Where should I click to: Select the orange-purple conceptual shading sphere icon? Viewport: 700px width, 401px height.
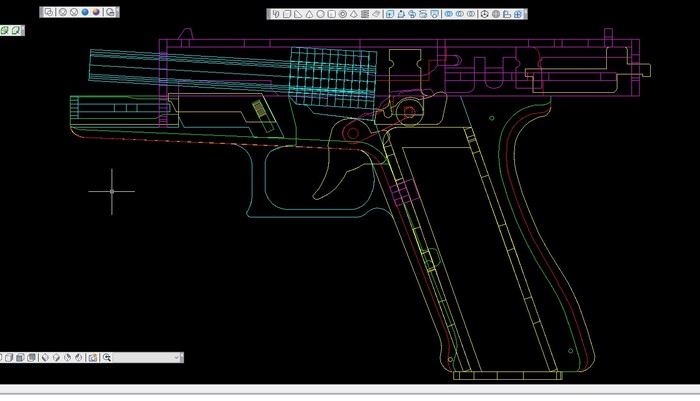97,12
